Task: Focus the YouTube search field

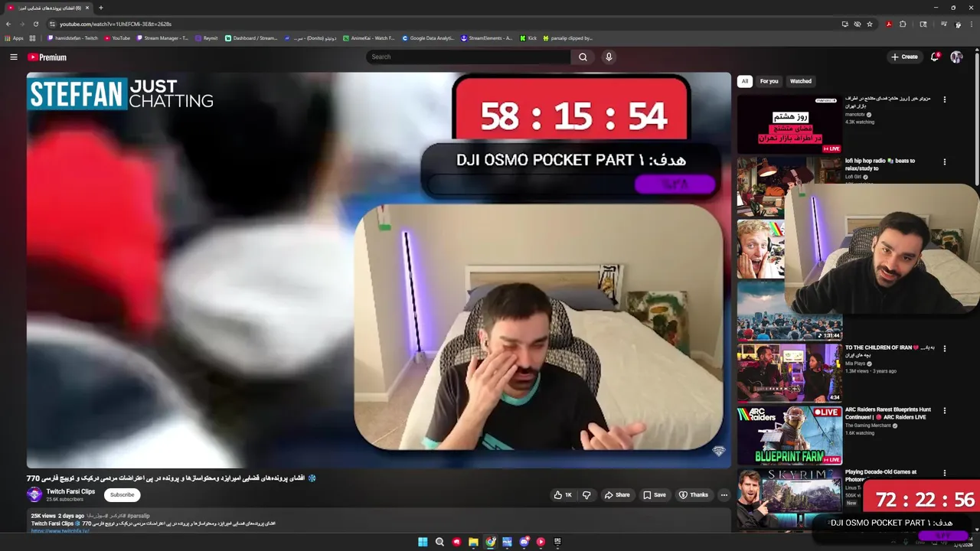Action: tap(469, 57)
